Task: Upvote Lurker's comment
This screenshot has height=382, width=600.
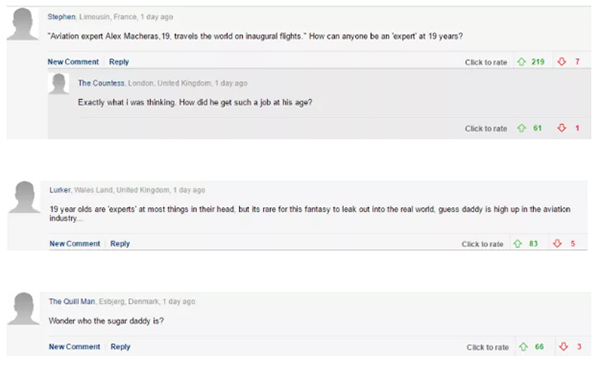Action: coord(517,243)
